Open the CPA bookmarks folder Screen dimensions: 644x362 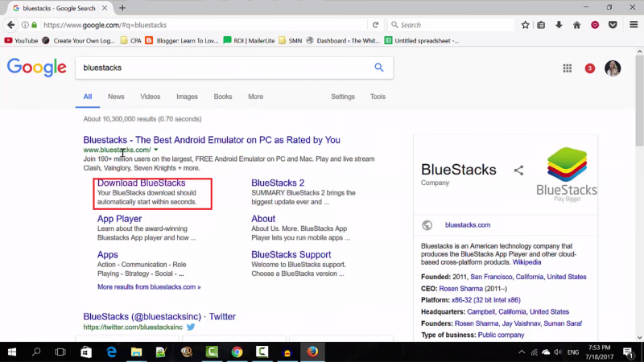point(131,41)
